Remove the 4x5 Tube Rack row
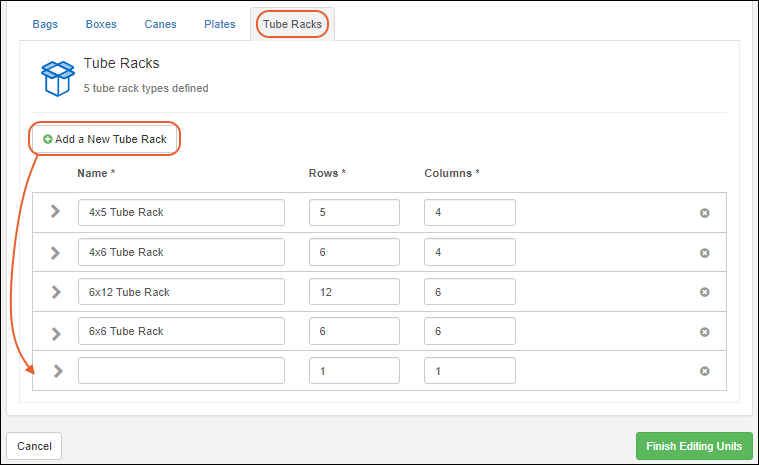 704,213
